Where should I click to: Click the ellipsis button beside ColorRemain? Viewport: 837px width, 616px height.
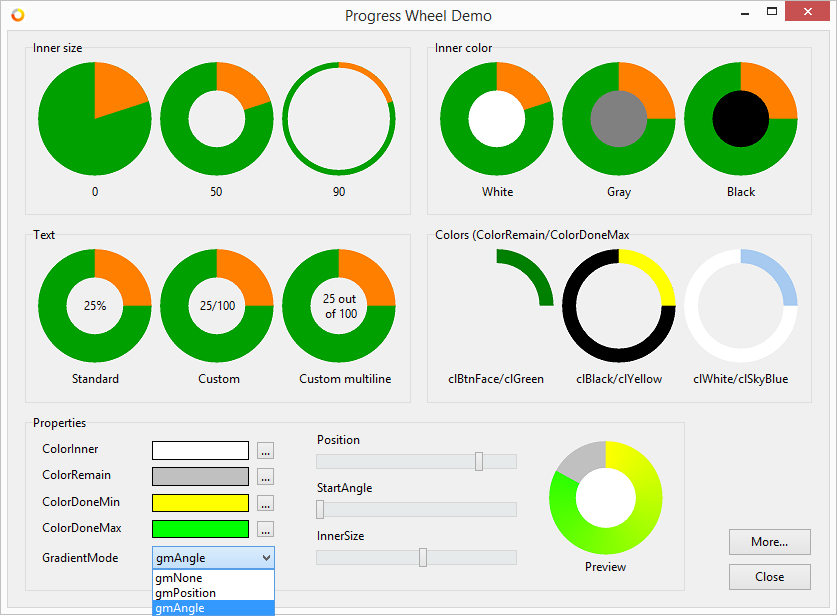click(x=265, y=477)
